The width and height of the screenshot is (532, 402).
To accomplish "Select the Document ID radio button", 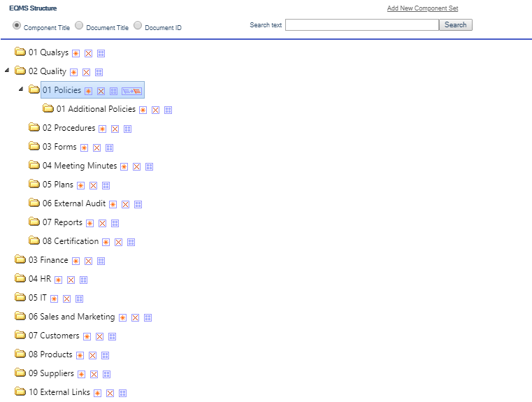I will [138, 25].
